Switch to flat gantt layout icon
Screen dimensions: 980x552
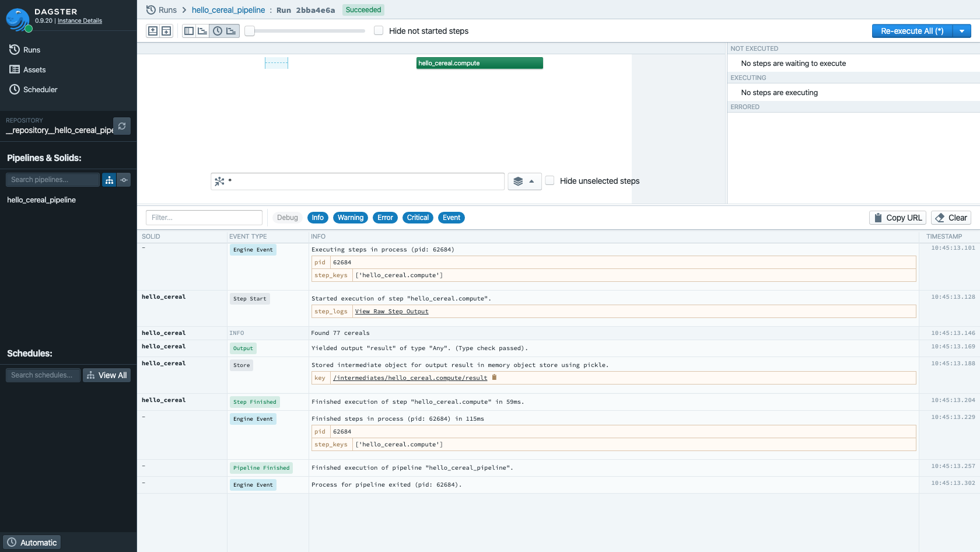coord(202,31)
